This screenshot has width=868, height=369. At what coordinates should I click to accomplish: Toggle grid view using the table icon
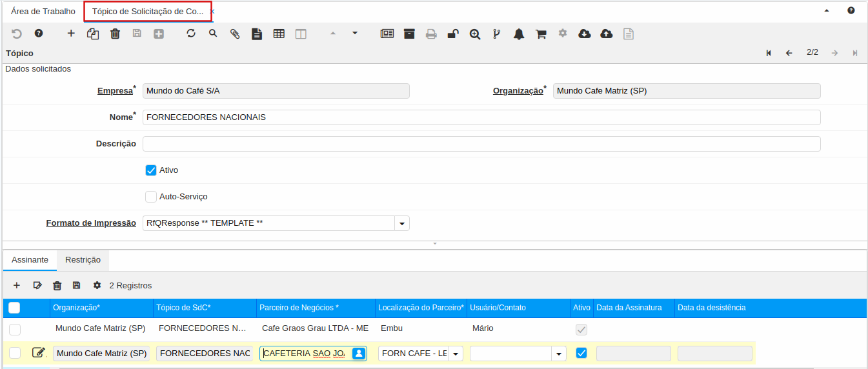[279, 34]
